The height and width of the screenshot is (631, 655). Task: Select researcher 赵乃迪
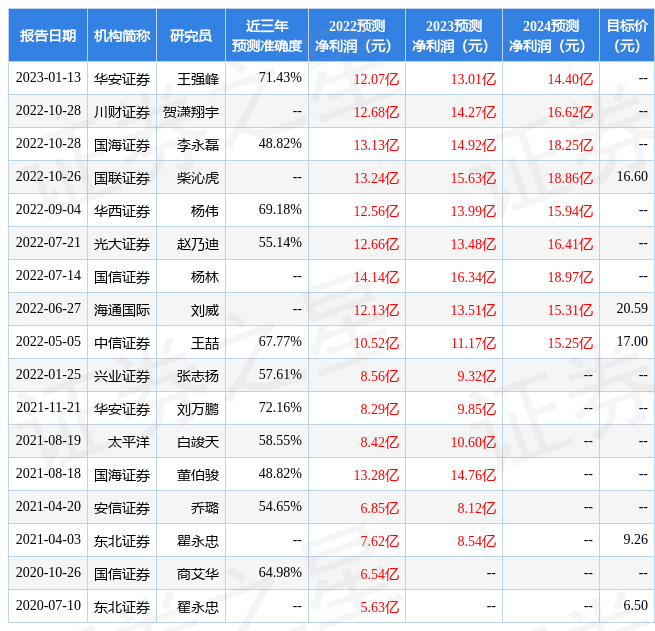pyautogui.click(x=198, y=244)
